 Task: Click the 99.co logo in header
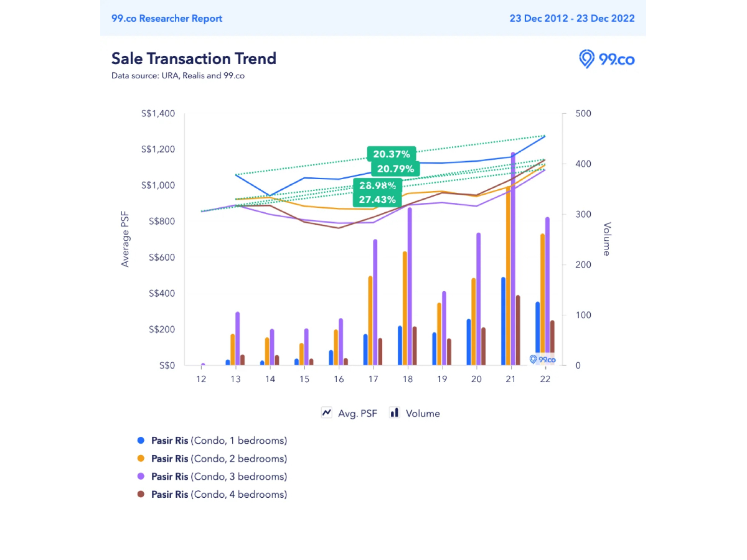click(x=606, y=59)
